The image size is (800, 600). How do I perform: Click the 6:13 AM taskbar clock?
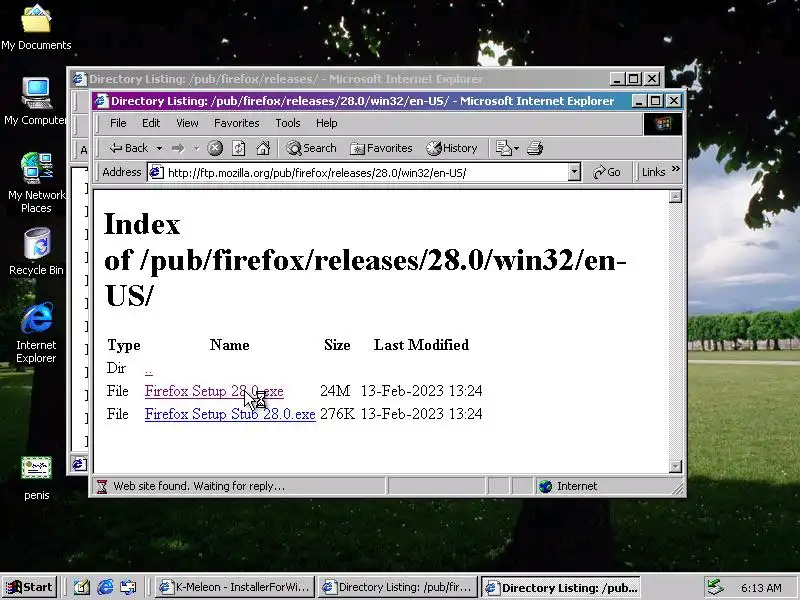[761, 588]
